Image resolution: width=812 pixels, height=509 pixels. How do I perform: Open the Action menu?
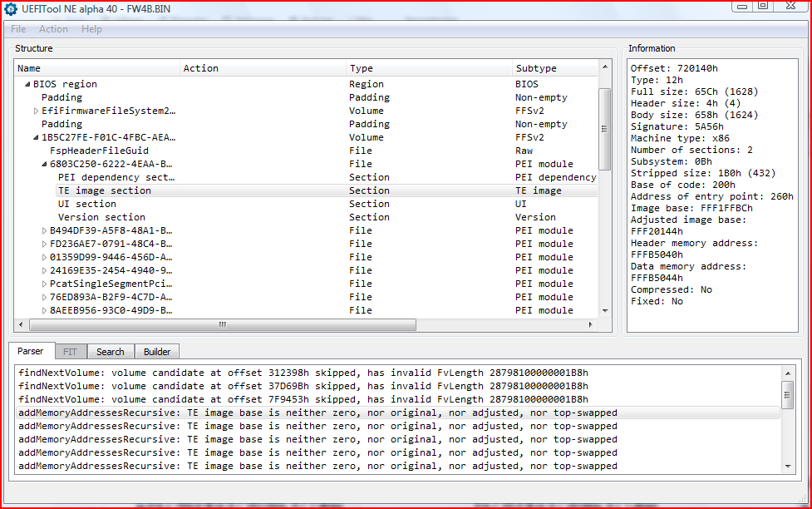pos(53,29)
